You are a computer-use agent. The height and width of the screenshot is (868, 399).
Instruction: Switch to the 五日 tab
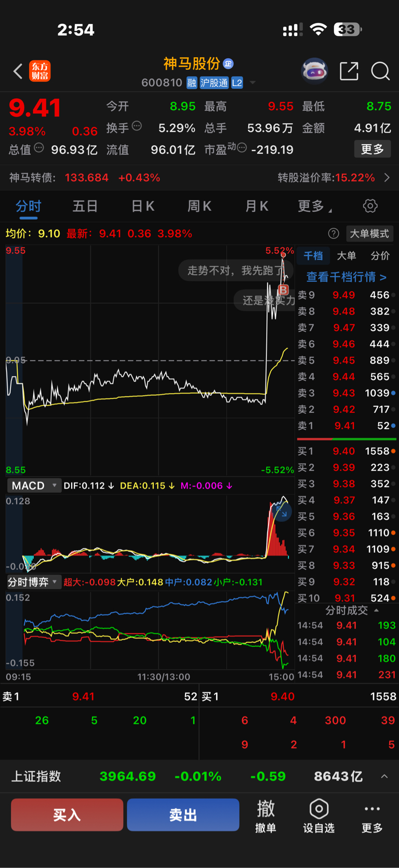85,206
